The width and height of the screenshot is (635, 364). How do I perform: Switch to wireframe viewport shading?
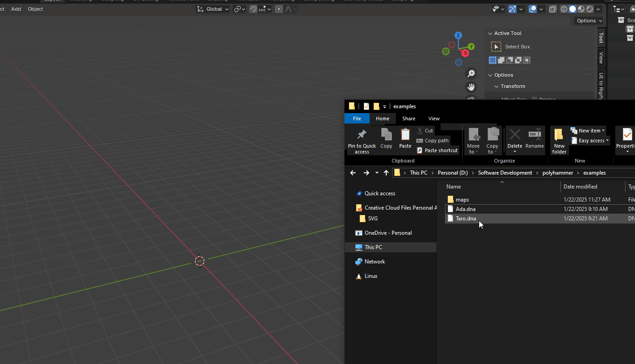[564, 9]
